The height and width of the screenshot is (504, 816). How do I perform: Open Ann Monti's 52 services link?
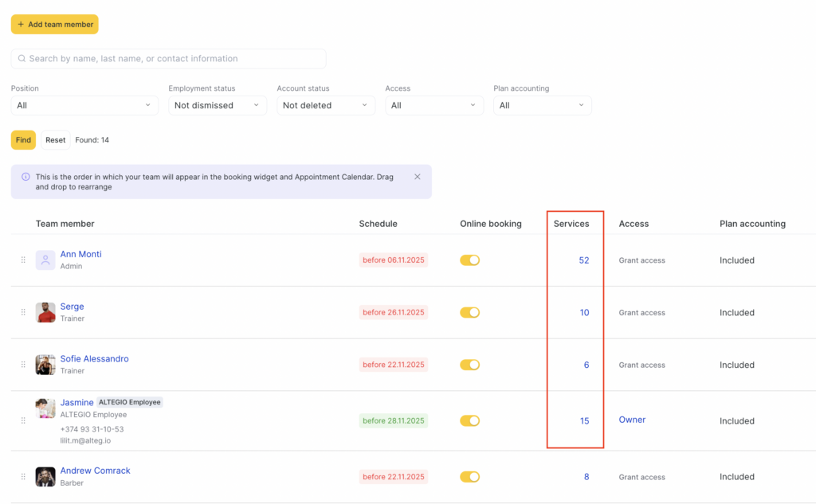(x=583, y=260)
